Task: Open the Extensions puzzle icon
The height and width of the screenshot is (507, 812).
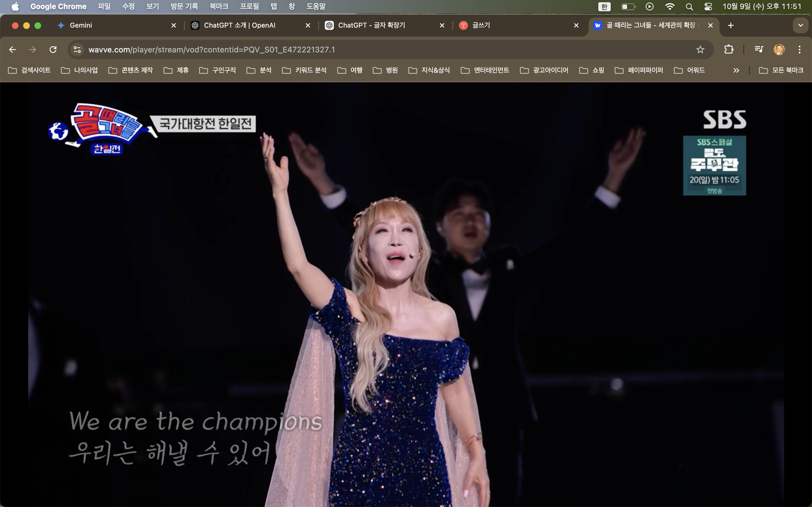Action: pyautogui.click(x=729, y=50)
